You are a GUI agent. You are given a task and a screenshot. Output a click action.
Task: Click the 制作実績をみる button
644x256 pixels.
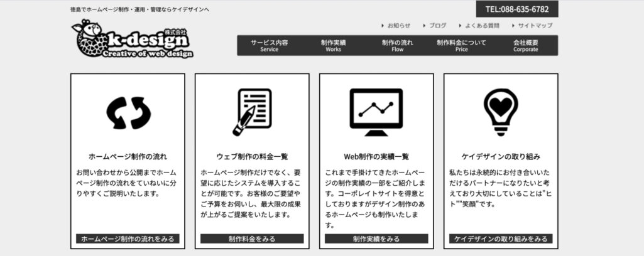(x=376, y=239)
